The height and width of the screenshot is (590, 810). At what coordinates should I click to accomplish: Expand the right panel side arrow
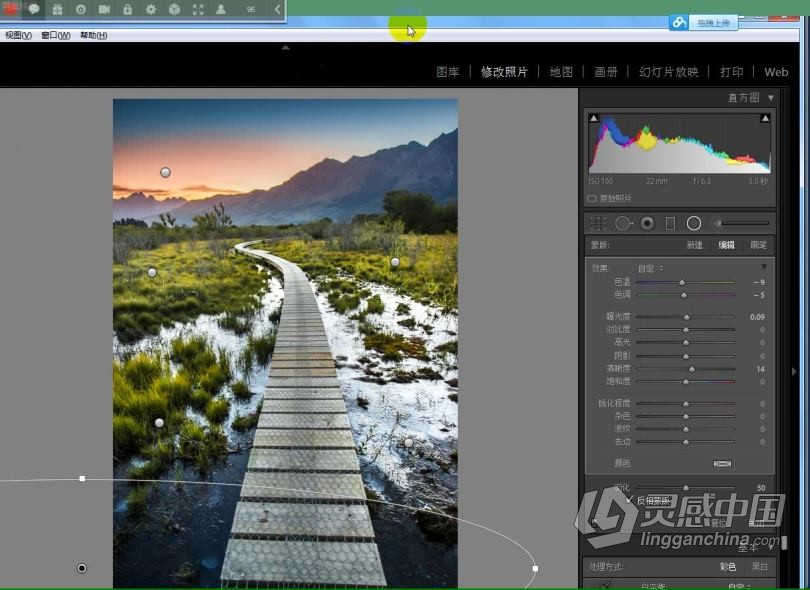click(794, 371)
